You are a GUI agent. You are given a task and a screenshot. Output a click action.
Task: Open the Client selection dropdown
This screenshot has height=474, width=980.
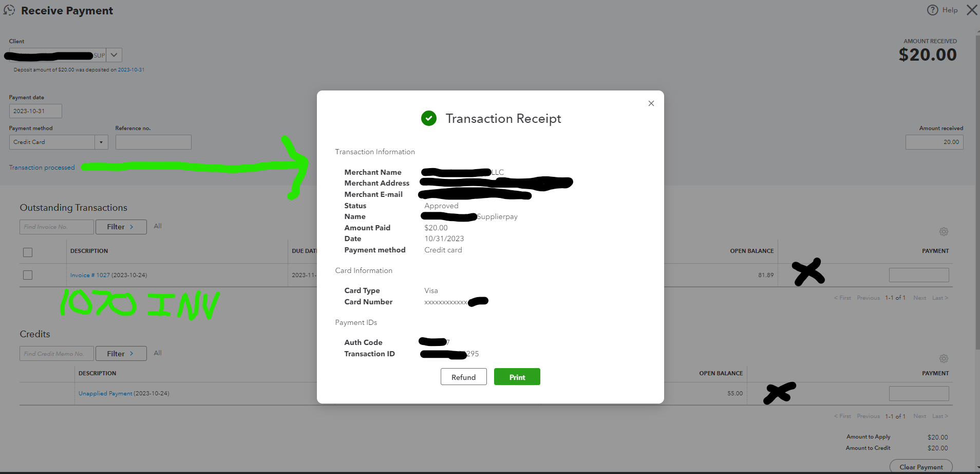[x=114, y=55]
